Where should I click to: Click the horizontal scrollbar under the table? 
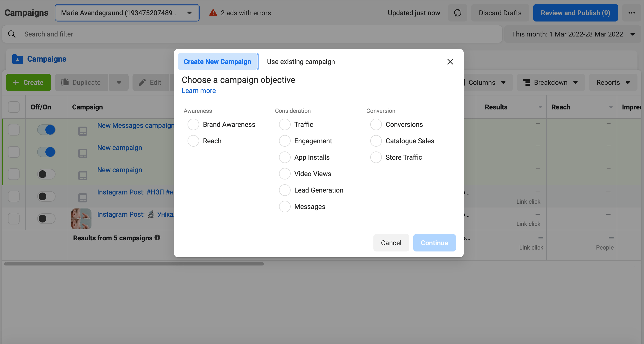[134, 264]
